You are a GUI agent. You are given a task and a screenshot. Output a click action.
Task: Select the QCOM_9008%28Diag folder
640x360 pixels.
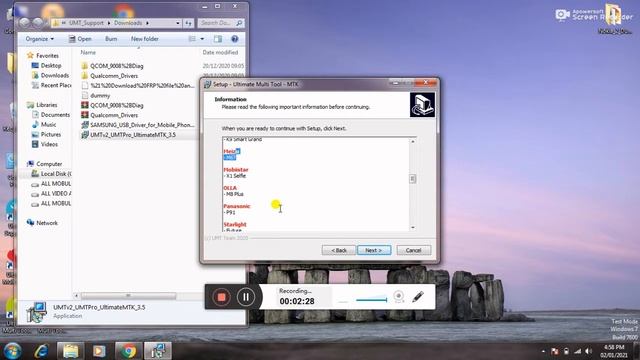point(116,66)
